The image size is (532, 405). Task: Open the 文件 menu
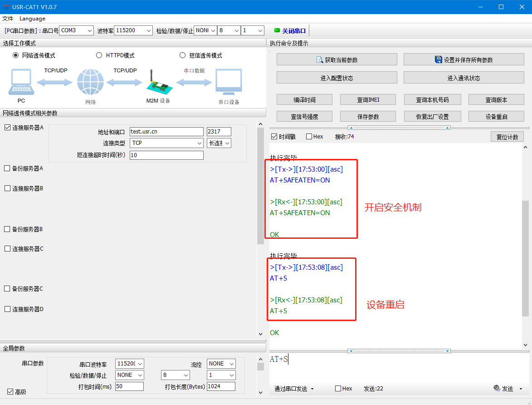8,19
